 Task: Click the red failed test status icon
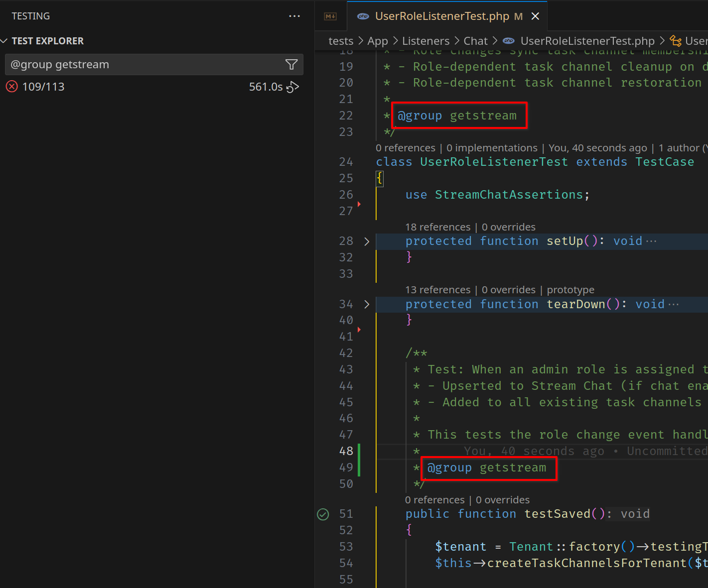(11, 87)
